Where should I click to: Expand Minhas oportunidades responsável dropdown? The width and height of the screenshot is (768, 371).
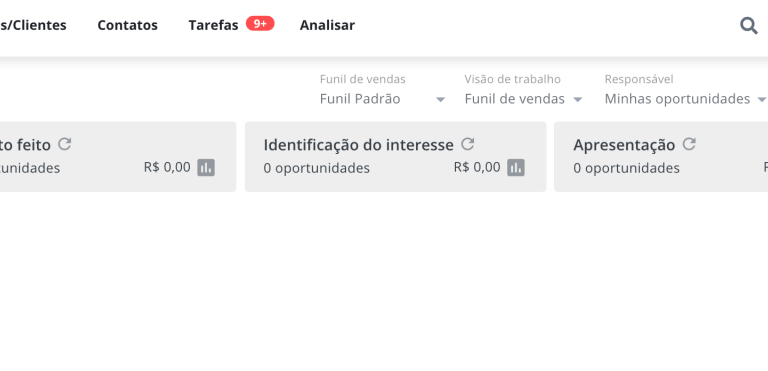tap(685, 99)
